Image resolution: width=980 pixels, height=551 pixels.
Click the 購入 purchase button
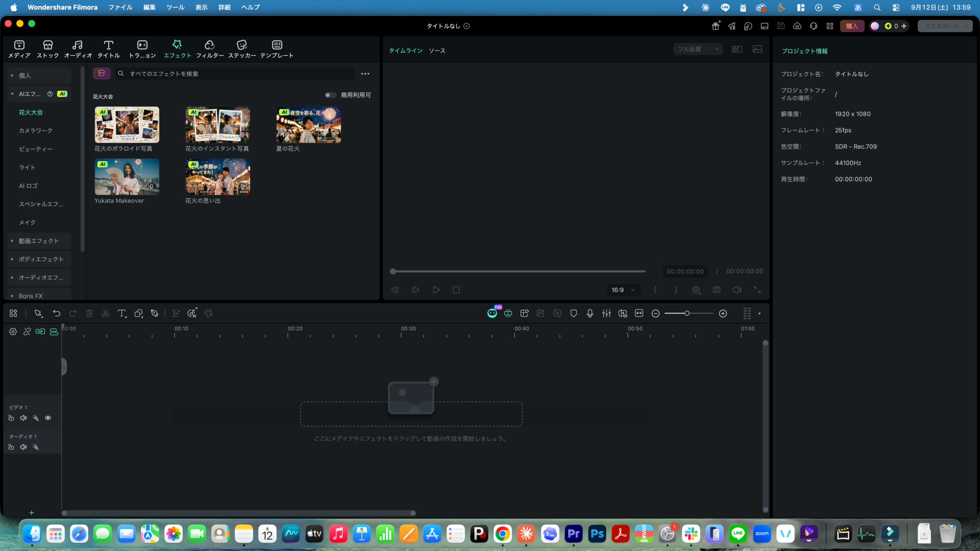point(852,26)
